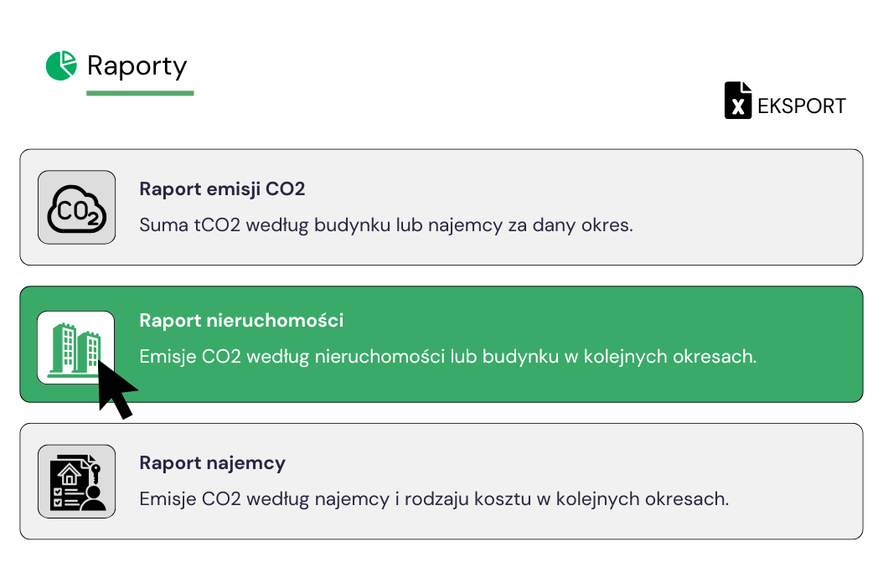Click the Suma tCO2 według budynku description
Image resolution: width=883 pixels, height=588 pixels.
(x=386, y=224)
